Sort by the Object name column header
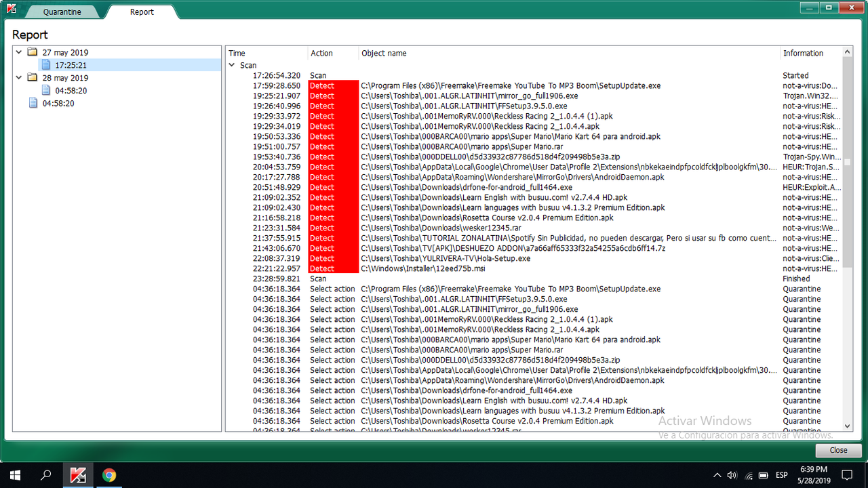This screenshot has height=488, width=868. pyautogui.click(x=570, y=53)
